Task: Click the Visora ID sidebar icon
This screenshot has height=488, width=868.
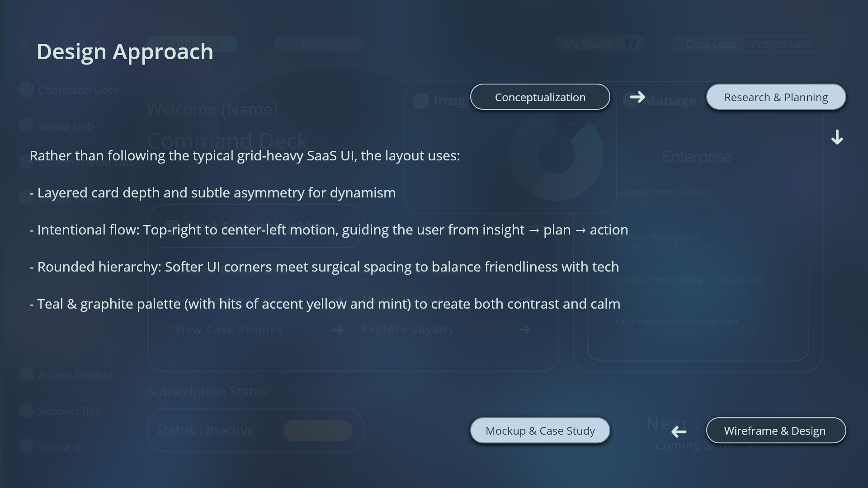Action: coord(26,446)
